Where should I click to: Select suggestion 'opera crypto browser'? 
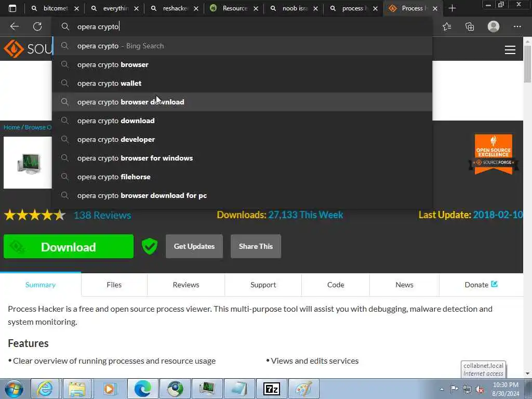242,64
